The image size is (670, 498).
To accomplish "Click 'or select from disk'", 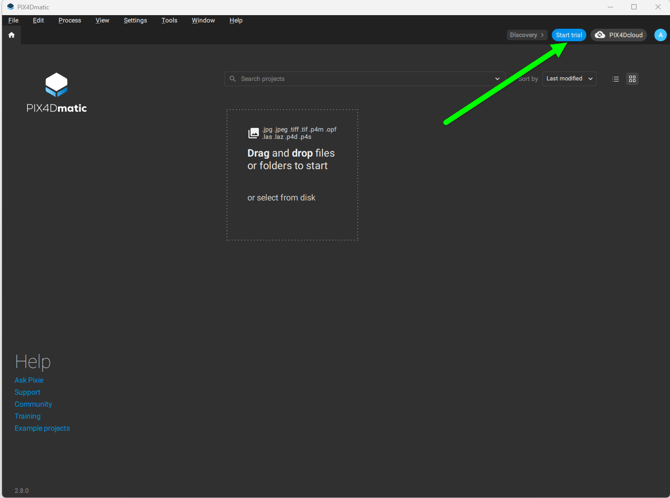I will click(281, 198).
